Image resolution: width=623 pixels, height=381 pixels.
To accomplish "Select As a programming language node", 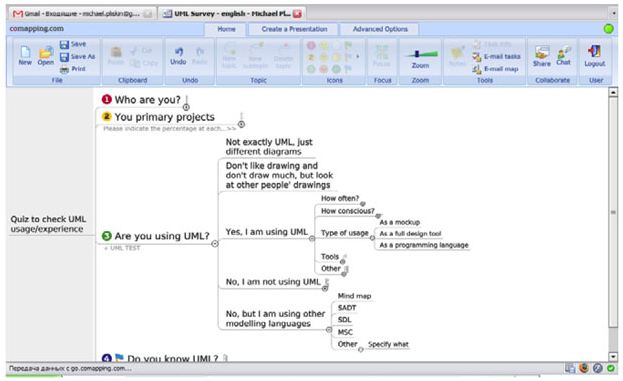I will pos(424,245).
